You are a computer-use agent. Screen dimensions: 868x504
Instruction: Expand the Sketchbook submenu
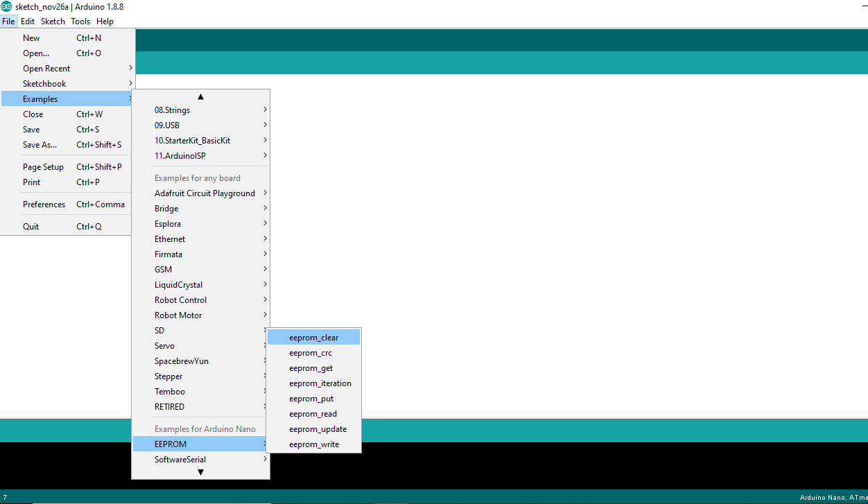tap(44, 83)
